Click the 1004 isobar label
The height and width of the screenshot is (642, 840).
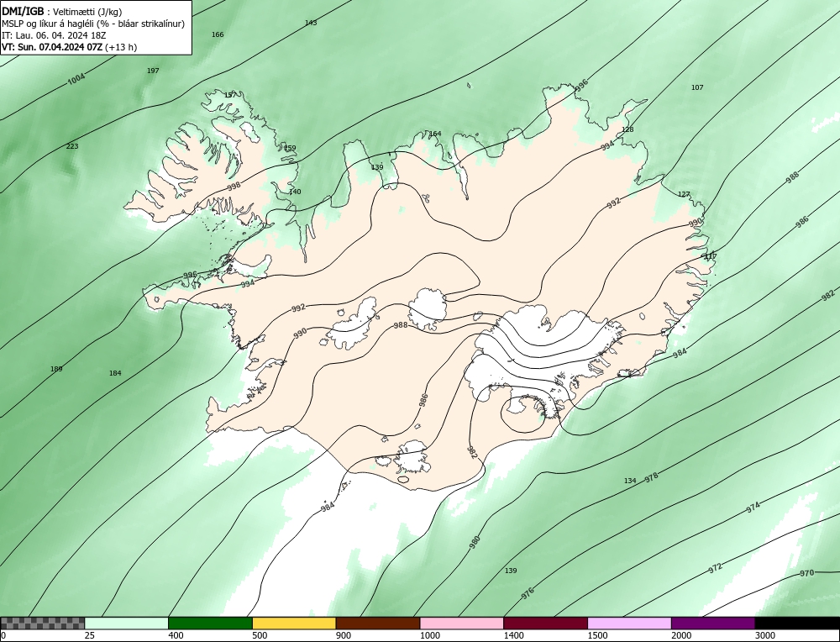[x=76, y=80]
